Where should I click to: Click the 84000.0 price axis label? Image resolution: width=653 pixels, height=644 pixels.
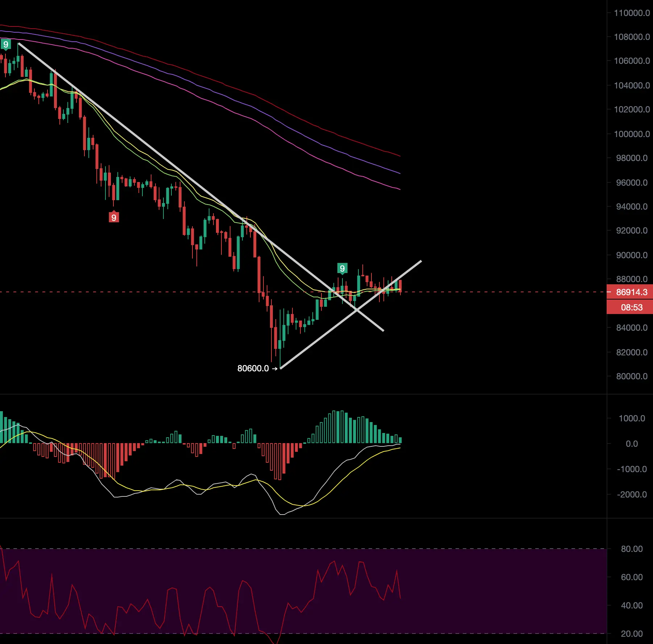tap(632, 328)
